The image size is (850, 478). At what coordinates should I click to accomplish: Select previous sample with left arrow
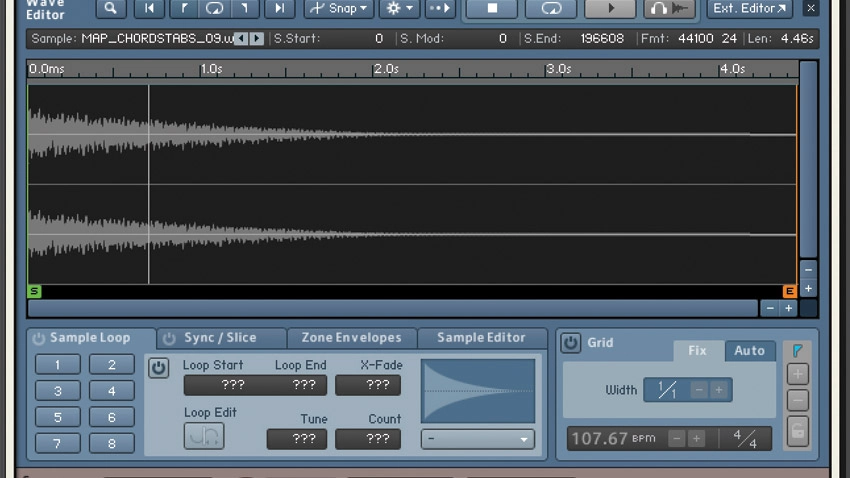242,38
